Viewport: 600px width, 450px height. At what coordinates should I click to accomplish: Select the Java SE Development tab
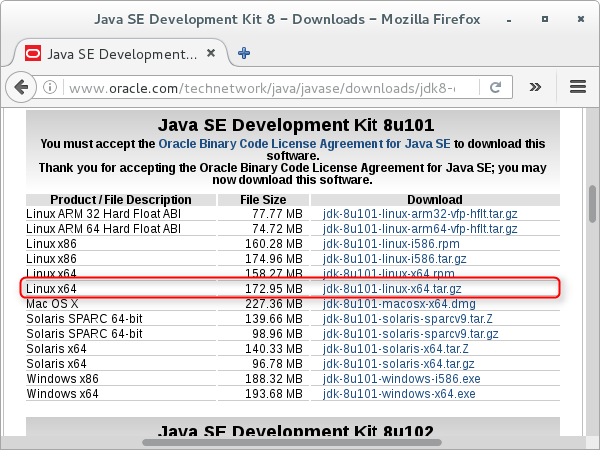click(x=121, y=53)
